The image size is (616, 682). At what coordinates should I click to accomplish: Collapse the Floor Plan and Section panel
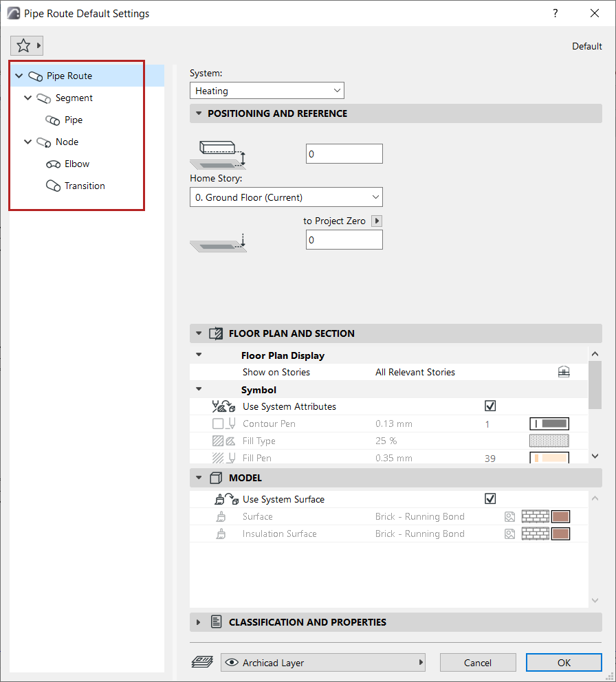click(x=199, y=333)
